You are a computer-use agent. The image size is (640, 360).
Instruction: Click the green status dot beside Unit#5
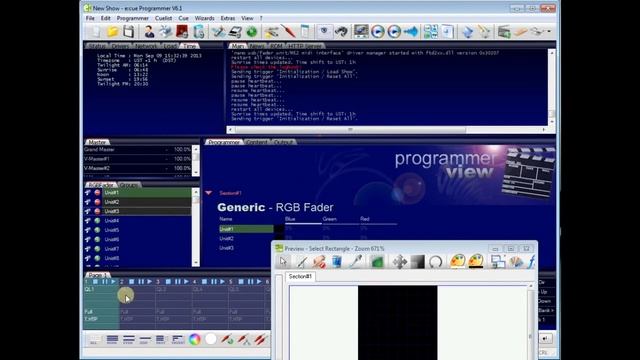tap(98, 230)
